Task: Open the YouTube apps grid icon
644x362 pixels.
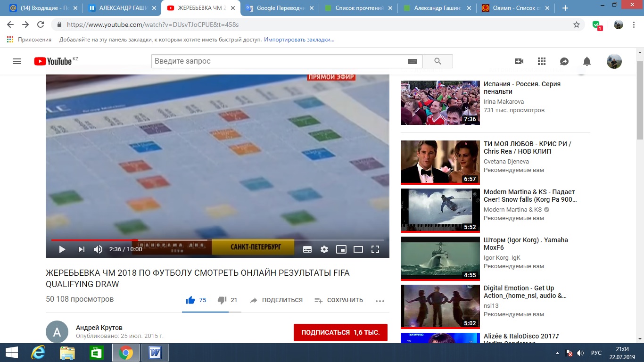Action: coord(542,61)
